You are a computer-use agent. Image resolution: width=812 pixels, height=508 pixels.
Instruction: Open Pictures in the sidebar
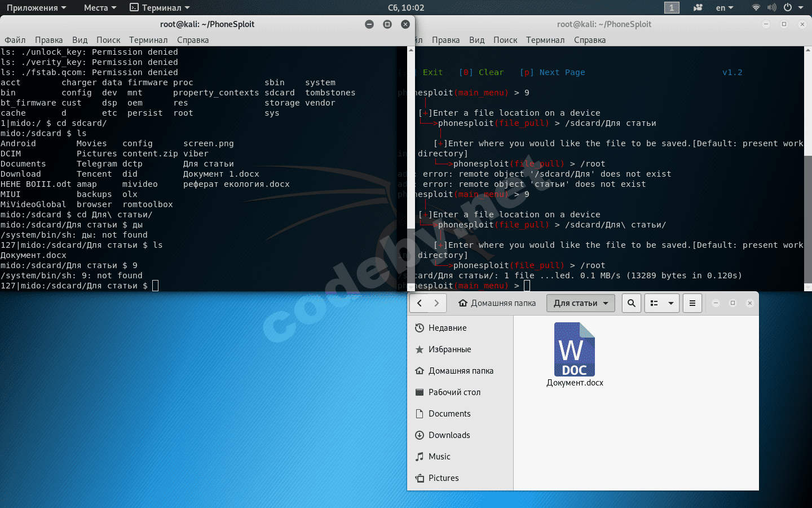coord(460,478)
